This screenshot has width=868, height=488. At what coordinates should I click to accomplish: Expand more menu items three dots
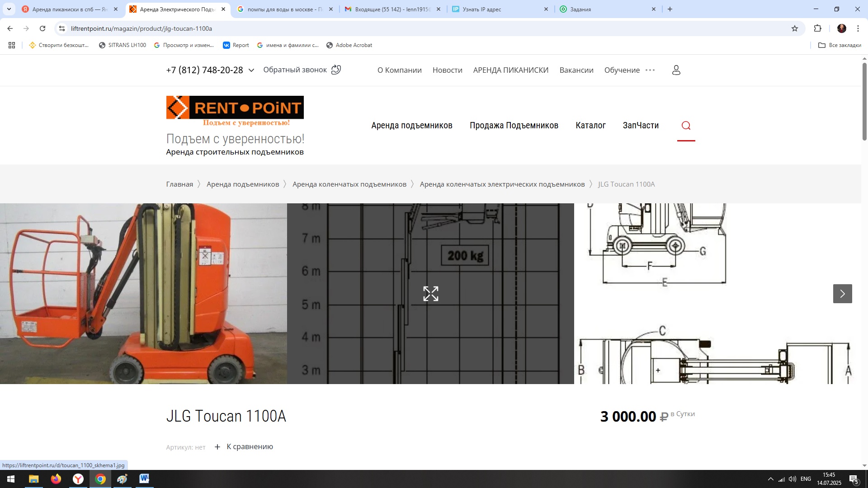[x=650, y=70]
